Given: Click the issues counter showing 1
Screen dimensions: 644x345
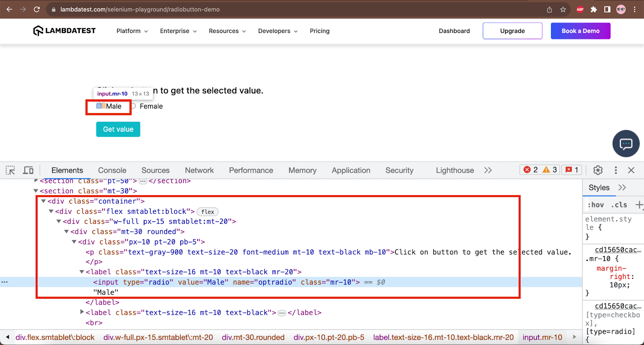Looking at the screenshot, I should 572,170.
